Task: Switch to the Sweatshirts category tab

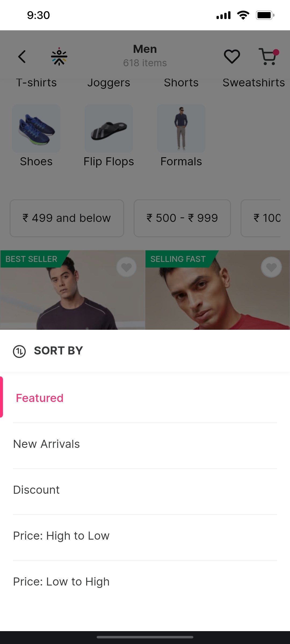Action: coord(254,83)
